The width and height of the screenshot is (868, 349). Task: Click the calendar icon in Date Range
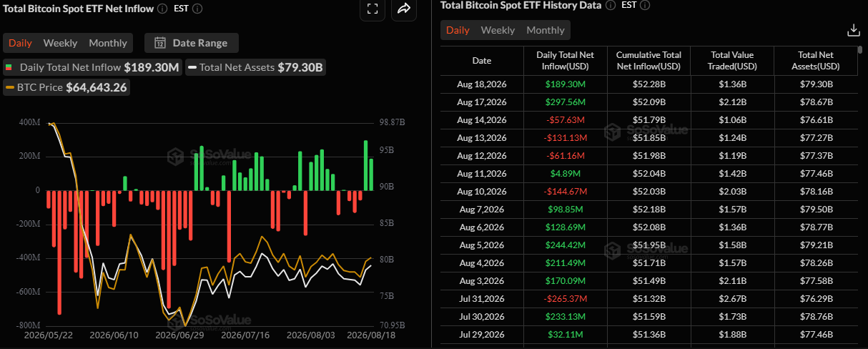pos(160,43)
